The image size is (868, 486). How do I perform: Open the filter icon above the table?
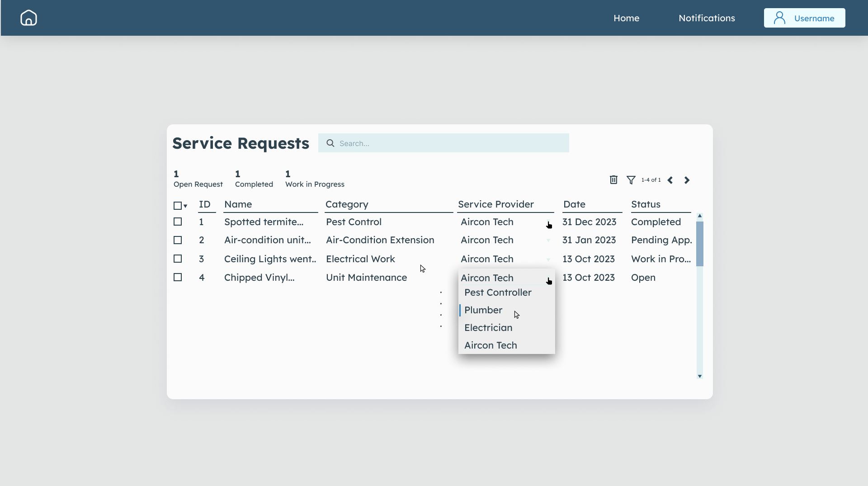[x=631, y=180]
